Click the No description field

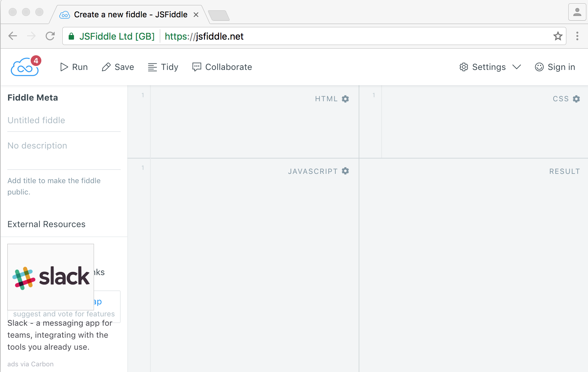[x=64, y=146]
